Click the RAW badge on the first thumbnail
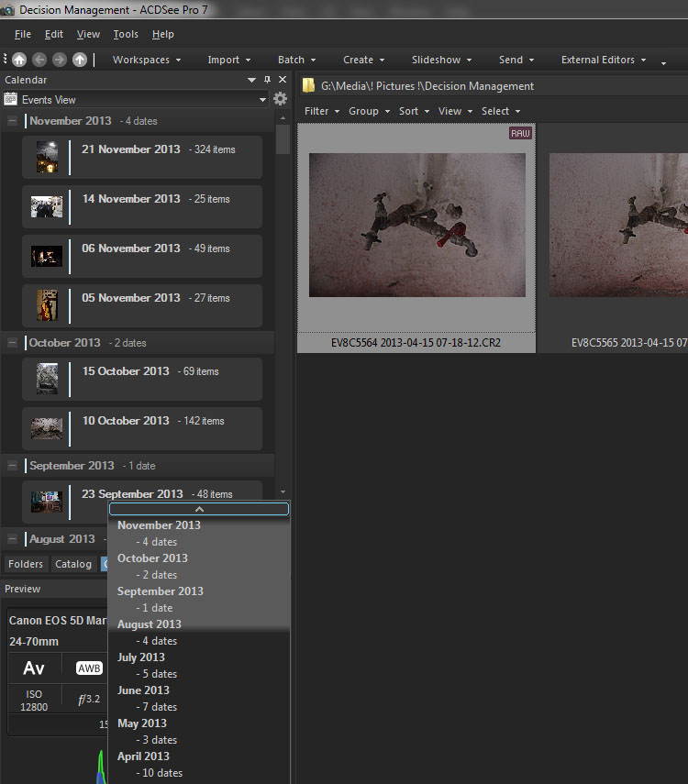The image size is (688, 784). (x=521, y=134)
